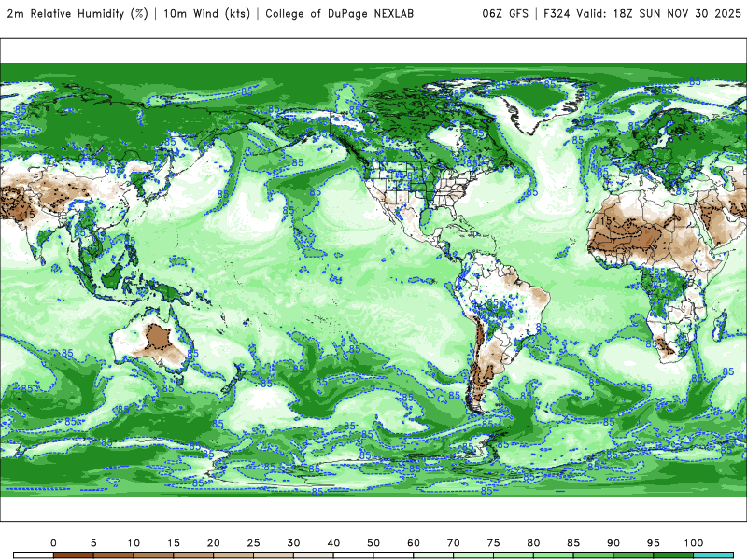This screenshot has width=747, height=560.
Task: Click the '5' legend scale label
Action: point(93,543)
